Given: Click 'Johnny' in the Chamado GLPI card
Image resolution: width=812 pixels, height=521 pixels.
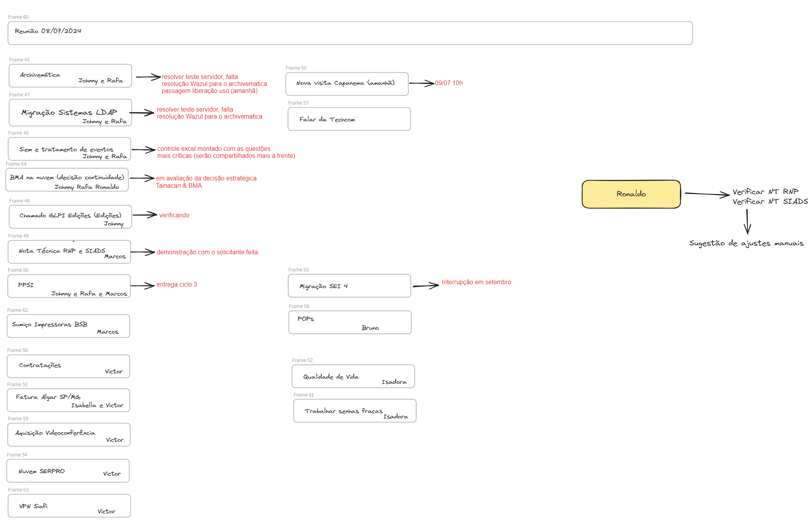Looking at the screenshot, I should (114, 224).
